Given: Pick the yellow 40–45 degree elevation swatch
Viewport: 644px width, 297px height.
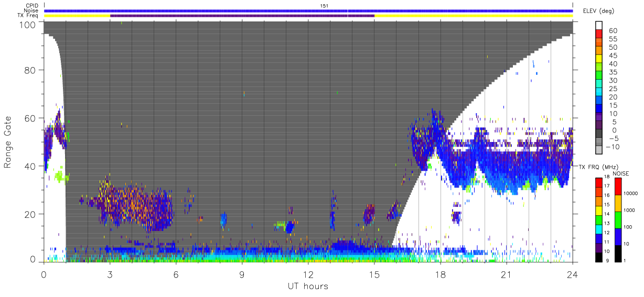Looking at the screenshot, I should pyautogui.click(x=599, y=59).
